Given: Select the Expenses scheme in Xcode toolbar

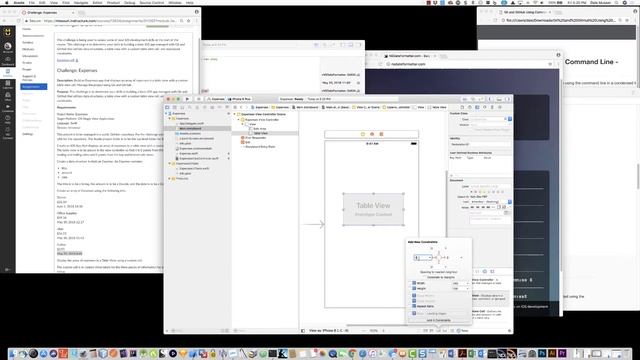Looking at the screenshot, I should 216,99.
